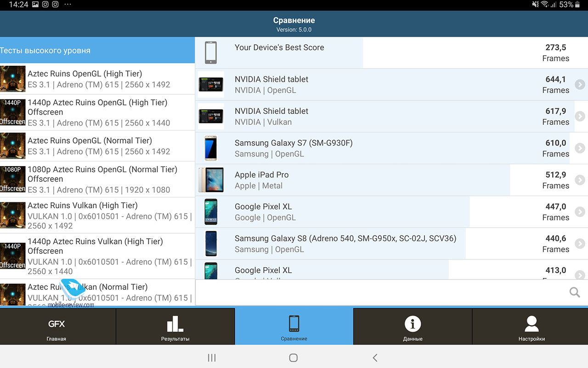Click Your Device's Best Score phone icon
This screenshot has width=588, height=368.
coord(211,52)
